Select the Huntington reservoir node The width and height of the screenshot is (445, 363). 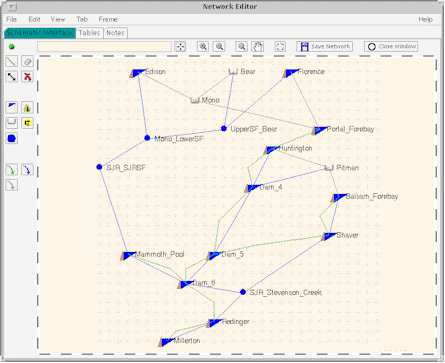[271, 150]
